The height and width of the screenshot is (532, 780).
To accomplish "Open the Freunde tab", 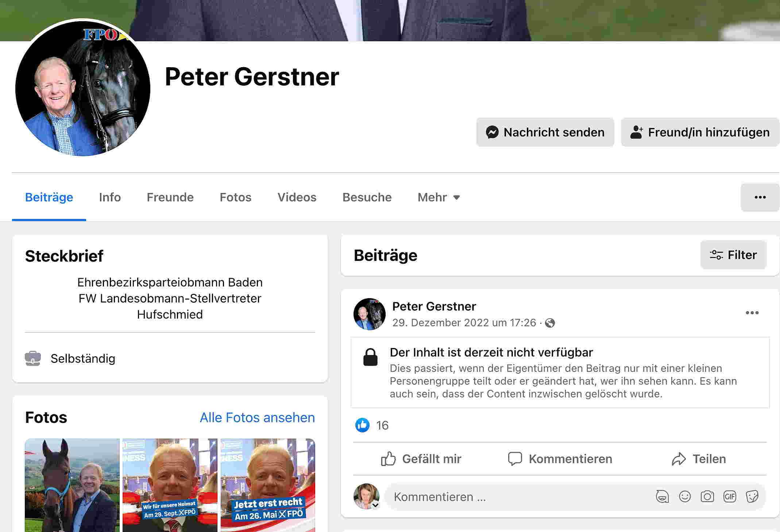I will pyautogui.click(x=170, y=197).
